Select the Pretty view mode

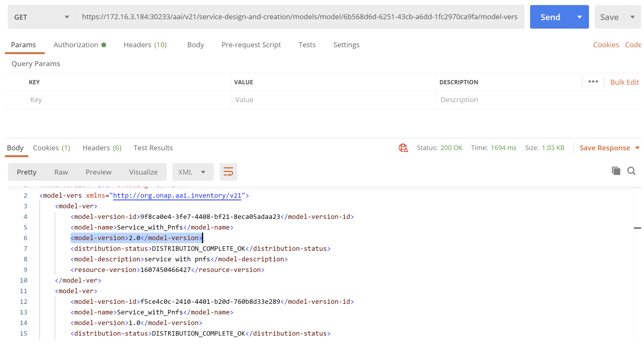pyautogui.click(x=27, y=172)
